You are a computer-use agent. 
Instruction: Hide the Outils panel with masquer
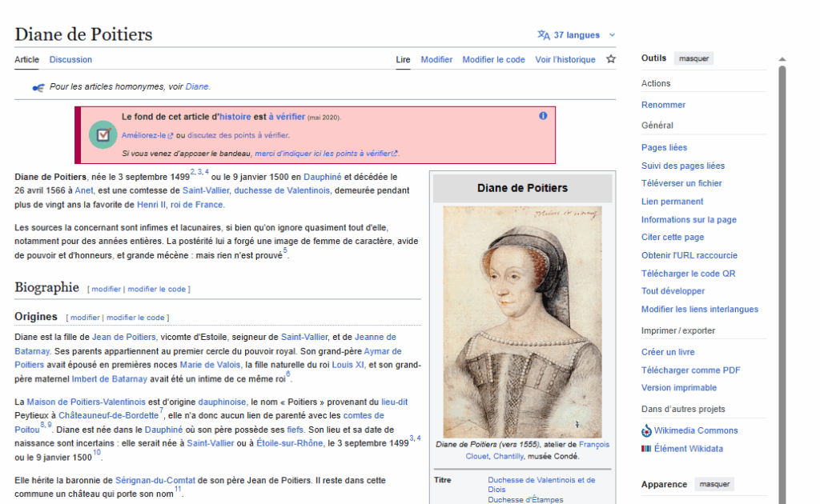tap(693, 58)
